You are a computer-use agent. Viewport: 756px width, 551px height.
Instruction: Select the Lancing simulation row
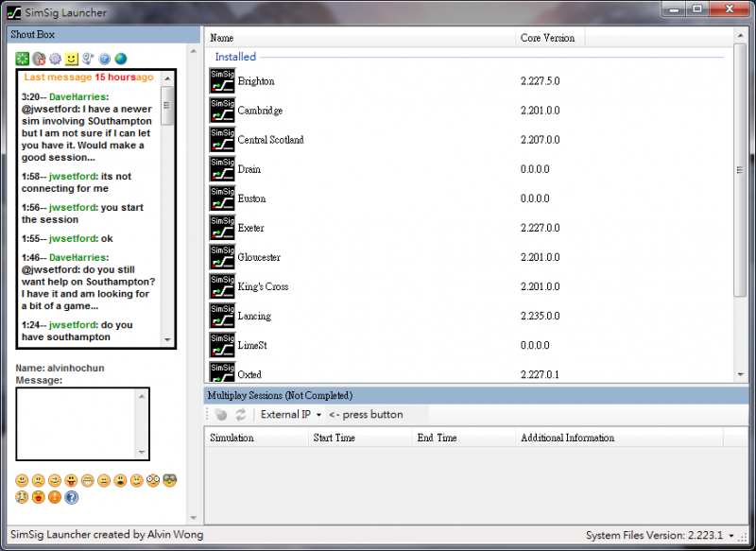470,316
